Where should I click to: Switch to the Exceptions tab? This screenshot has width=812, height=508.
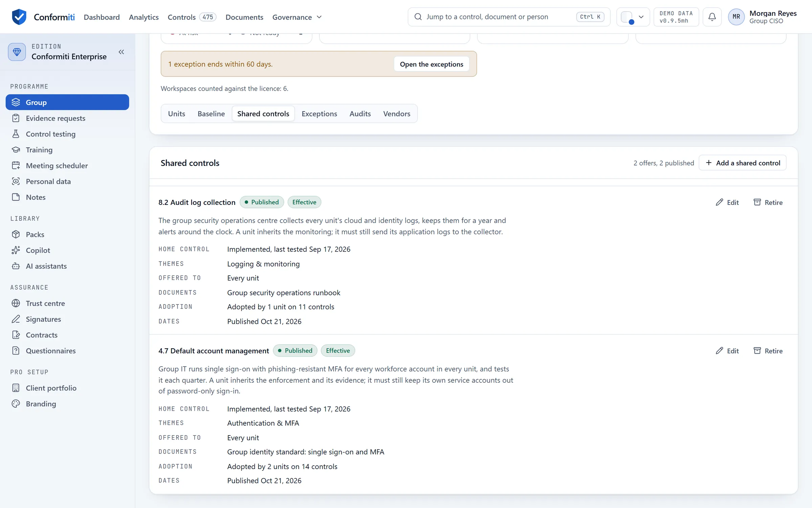click(x=319, y=113)
